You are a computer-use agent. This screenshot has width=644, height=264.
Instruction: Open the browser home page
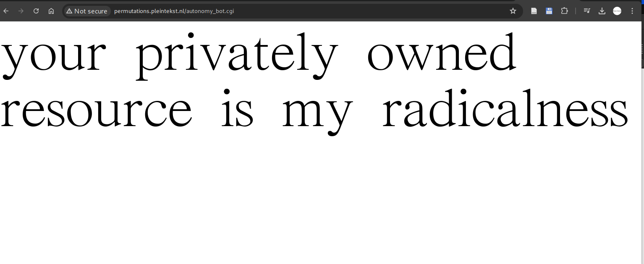51,11
